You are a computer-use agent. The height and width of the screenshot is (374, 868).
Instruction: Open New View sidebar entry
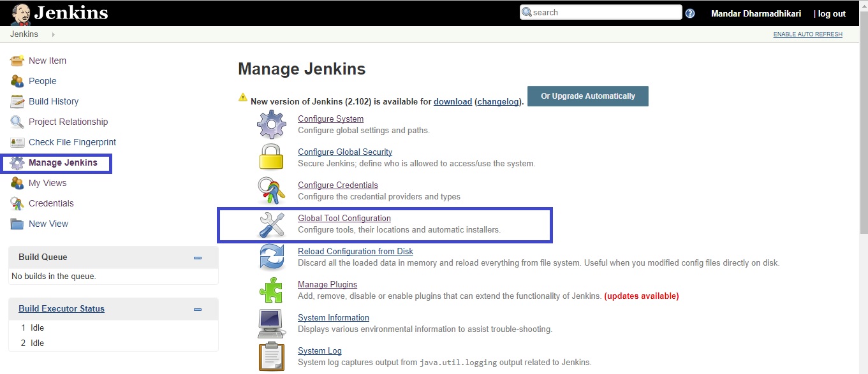pyautogui.click(x=48, y=224)
